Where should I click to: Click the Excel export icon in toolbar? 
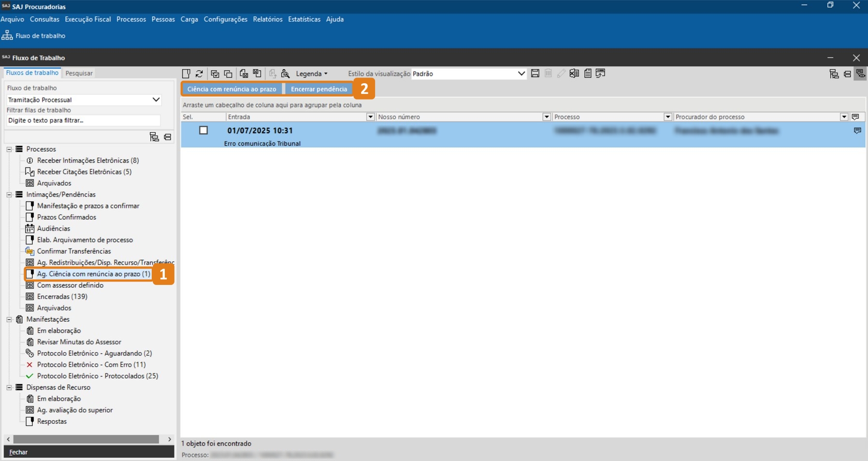click(574, 74)
